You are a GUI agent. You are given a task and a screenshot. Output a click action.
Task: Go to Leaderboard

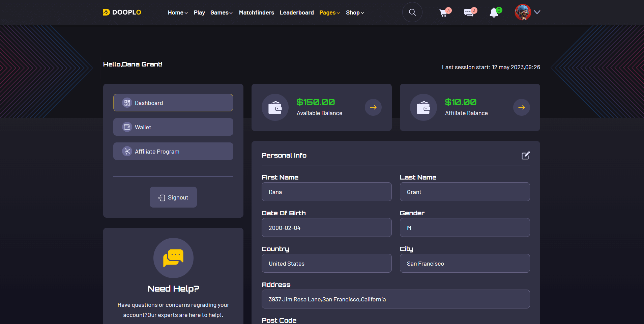(x=297, y=12)
